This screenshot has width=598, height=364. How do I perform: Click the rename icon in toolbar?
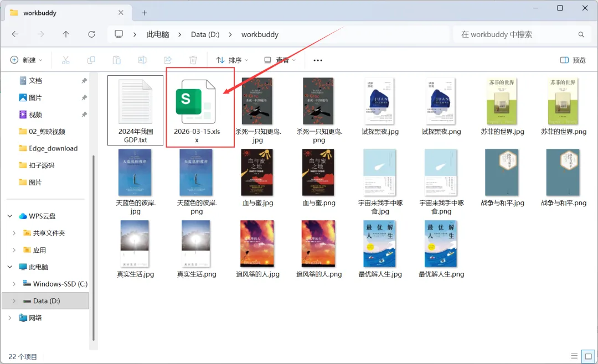[x=142, y=60]
